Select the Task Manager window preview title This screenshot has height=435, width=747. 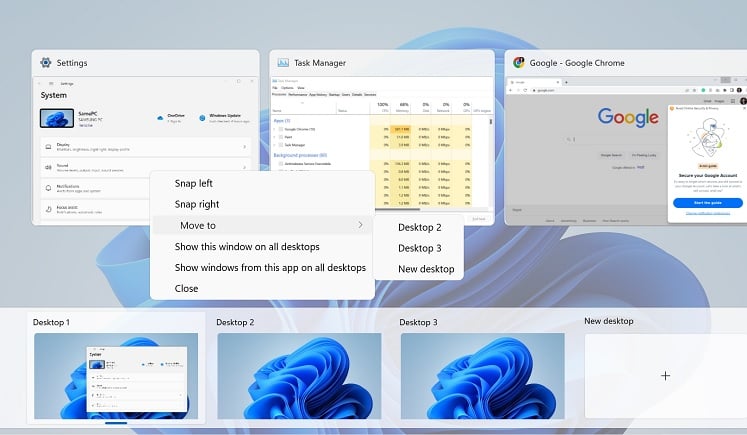[320, 63]
